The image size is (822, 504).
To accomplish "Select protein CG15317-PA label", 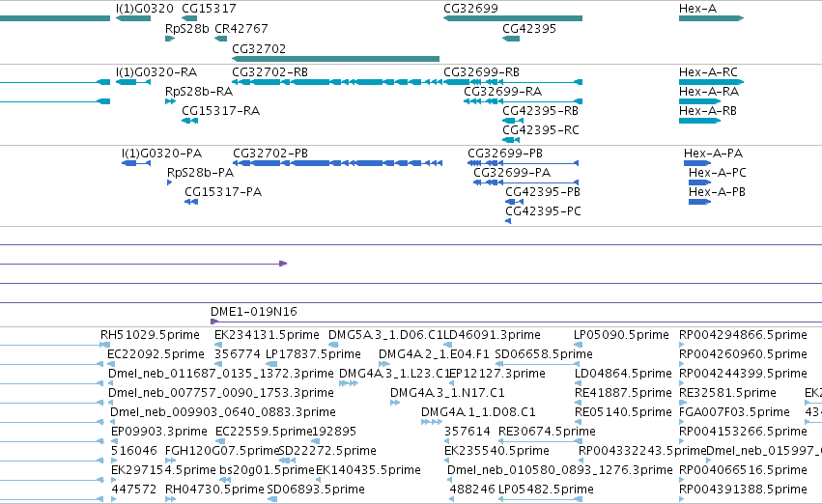I will click(x=223, y=192).
